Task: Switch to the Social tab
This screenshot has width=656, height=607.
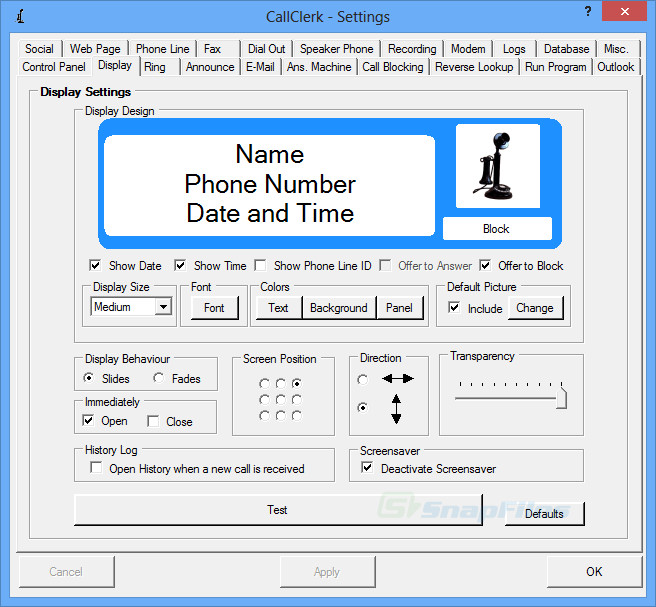Action: tap(39, 49)
